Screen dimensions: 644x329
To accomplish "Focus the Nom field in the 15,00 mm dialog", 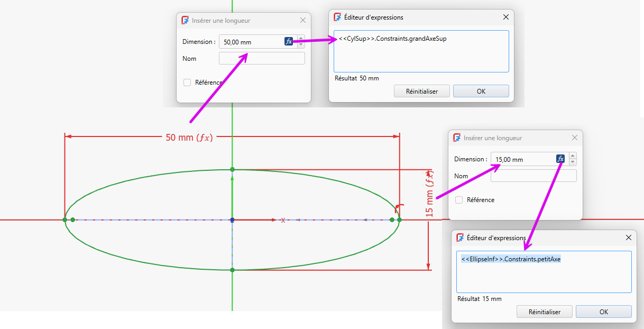I will (533, 176).
